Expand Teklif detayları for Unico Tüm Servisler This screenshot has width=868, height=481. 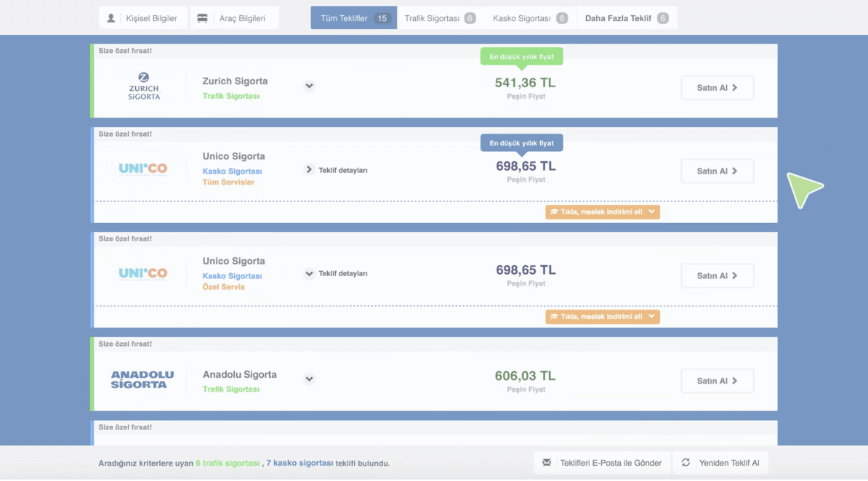[x=309, y=170]
